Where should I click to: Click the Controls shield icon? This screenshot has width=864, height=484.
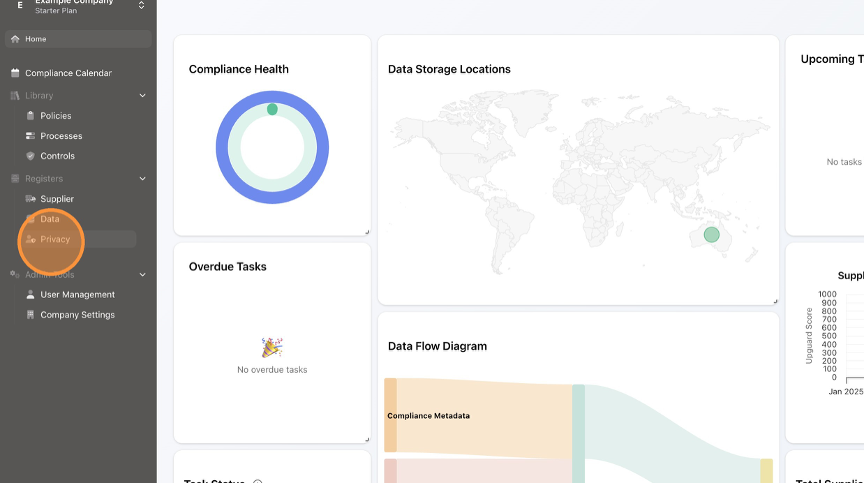pos(30,156)
